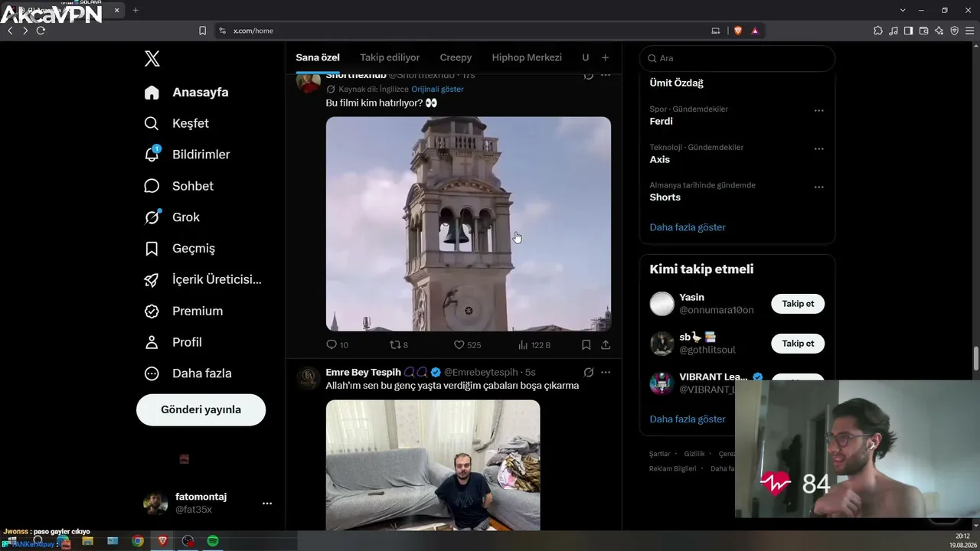980x551 pixels.
Task: Open Shorts trending topic
Action: point(665,197)
